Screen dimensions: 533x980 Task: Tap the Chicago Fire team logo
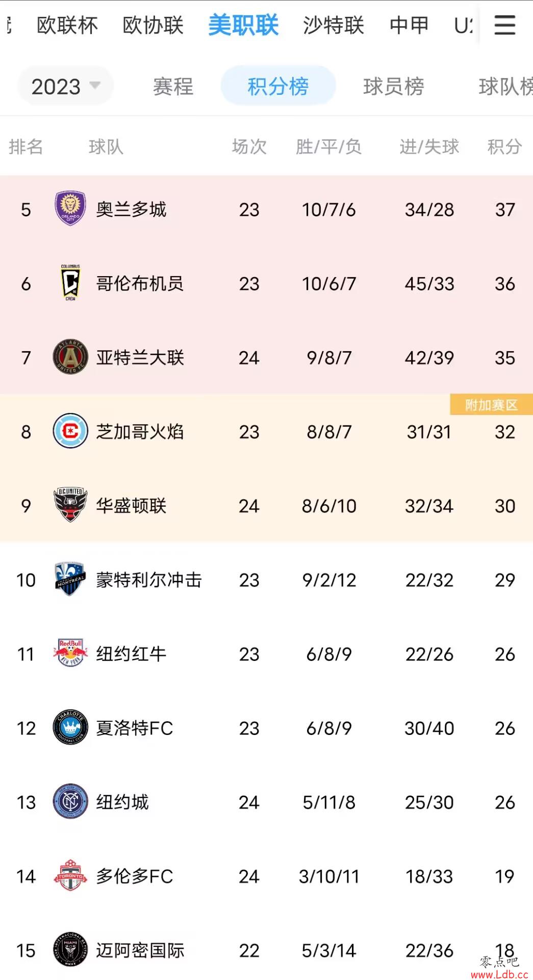70,431
